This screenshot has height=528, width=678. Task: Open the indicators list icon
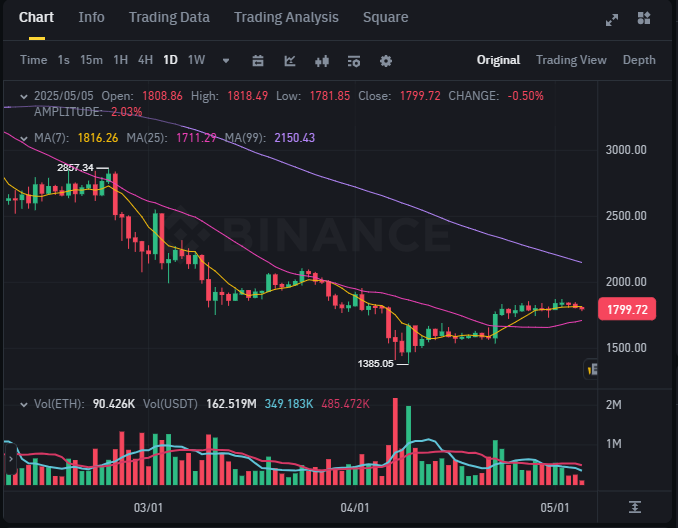click(x=354, y=61)
